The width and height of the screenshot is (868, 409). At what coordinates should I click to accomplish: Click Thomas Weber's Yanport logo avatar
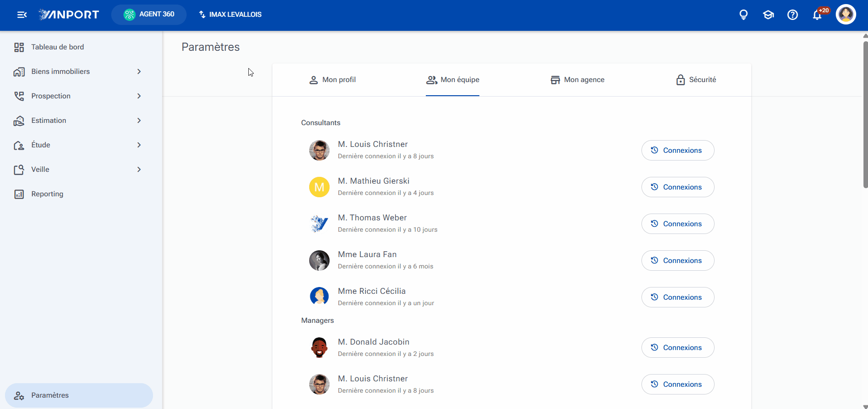tap(320, 224)
